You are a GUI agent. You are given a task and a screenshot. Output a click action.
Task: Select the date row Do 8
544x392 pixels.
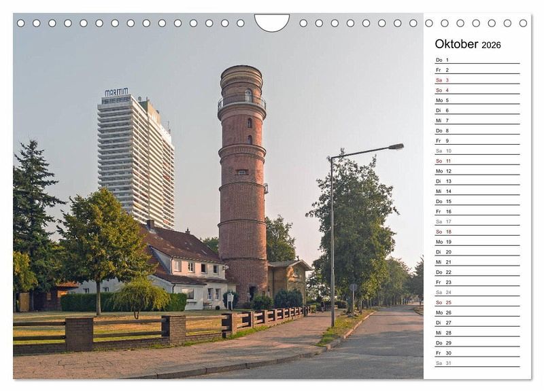(x=477, y=130)
